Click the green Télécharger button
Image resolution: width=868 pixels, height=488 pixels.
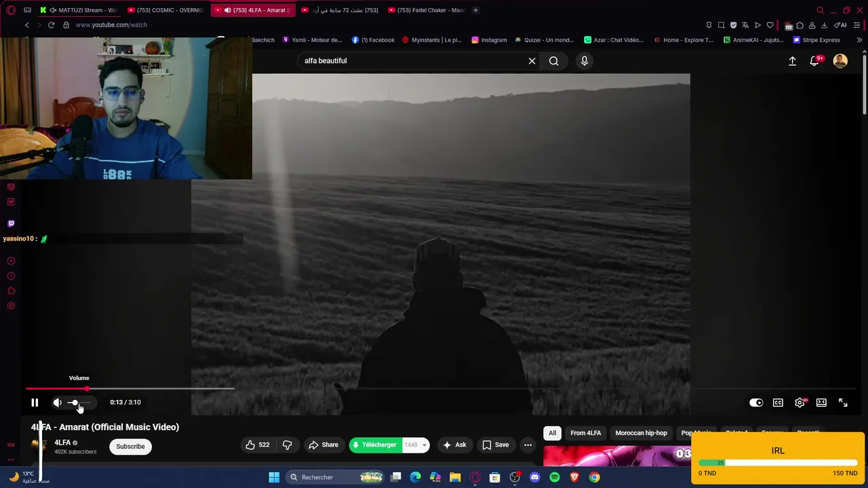(x=375, y=445)
